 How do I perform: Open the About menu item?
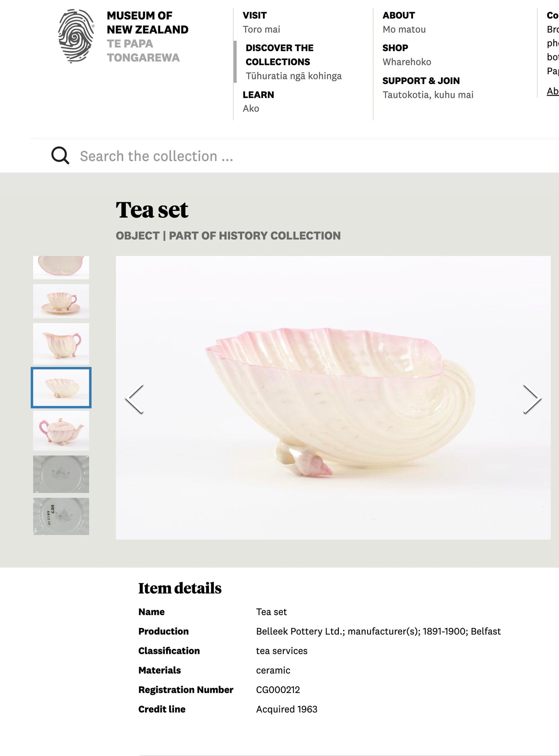point(398,15)
